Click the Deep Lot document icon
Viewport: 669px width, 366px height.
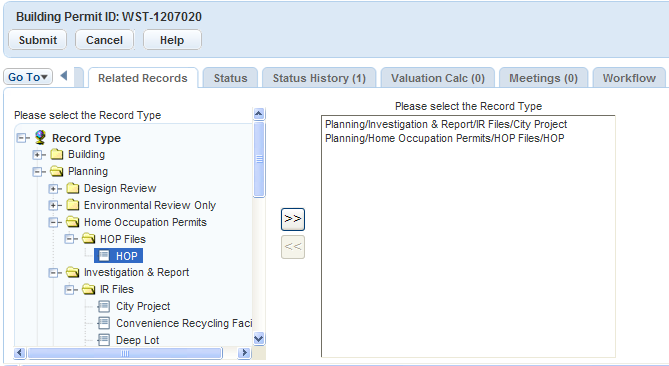(x=104, y=340)
